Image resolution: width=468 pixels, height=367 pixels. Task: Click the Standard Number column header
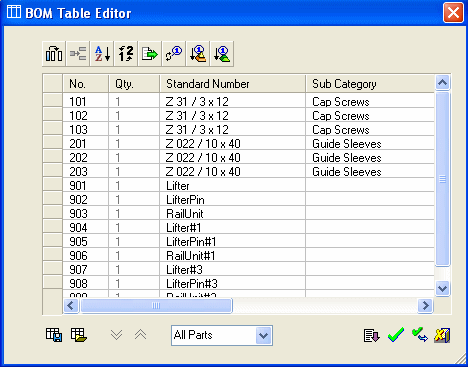click(x=233, y=84)
